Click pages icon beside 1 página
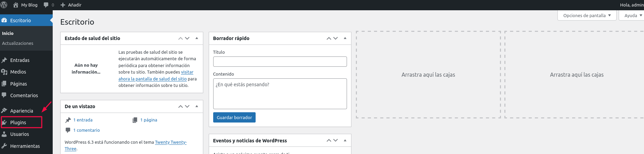This screenshot has height=154, width=644. tap(135, 120)
